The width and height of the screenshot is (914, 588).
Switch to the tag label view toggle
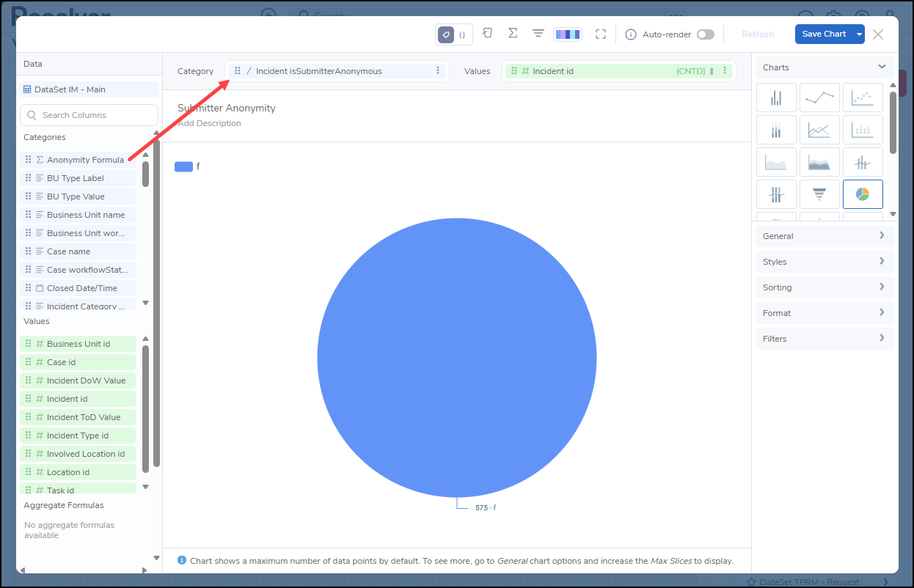(x=446, y=34)
